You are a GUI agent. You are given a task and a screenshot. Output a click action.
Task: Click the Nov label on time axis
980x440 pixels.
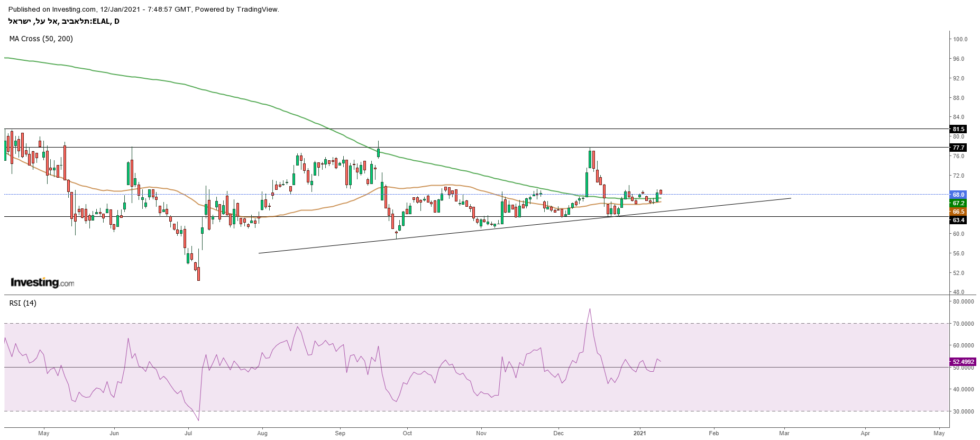click(x=481, y=433)
